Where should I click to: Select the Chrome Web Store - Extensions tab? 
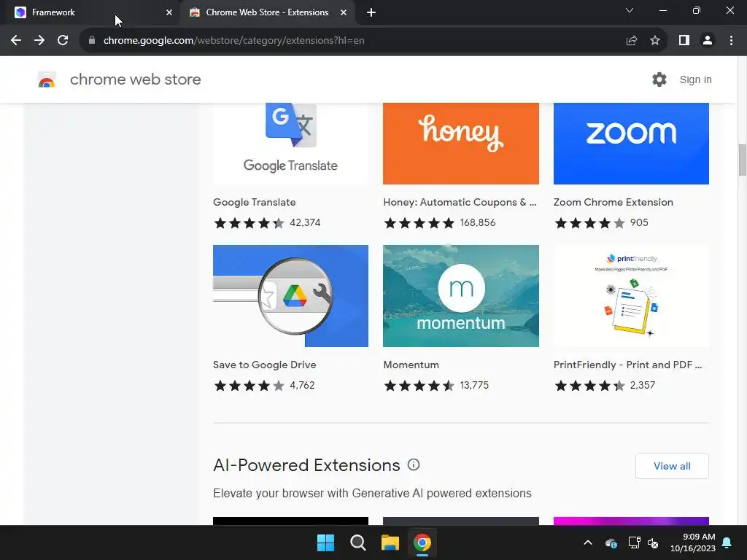click(x=267, y=12)
